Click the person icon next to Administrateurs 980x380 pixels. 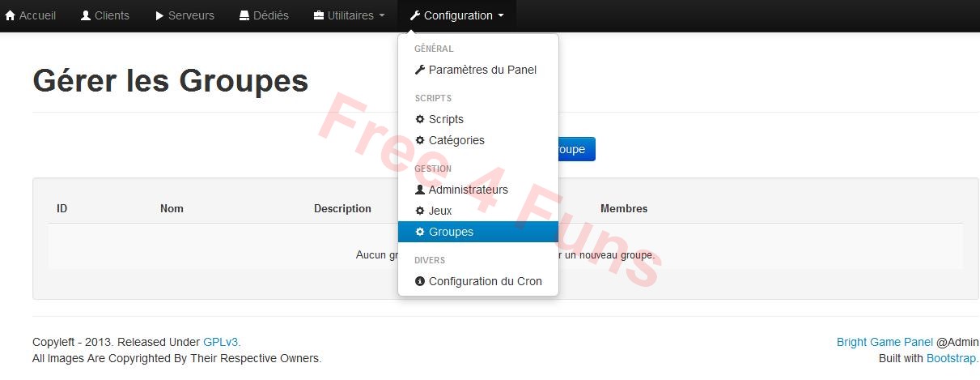420,190
